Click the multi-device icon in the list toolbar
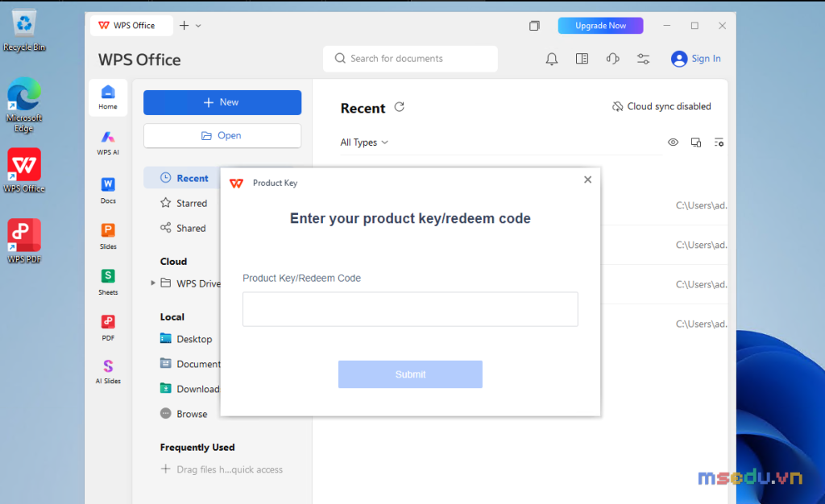 click(x=695, y=143)
